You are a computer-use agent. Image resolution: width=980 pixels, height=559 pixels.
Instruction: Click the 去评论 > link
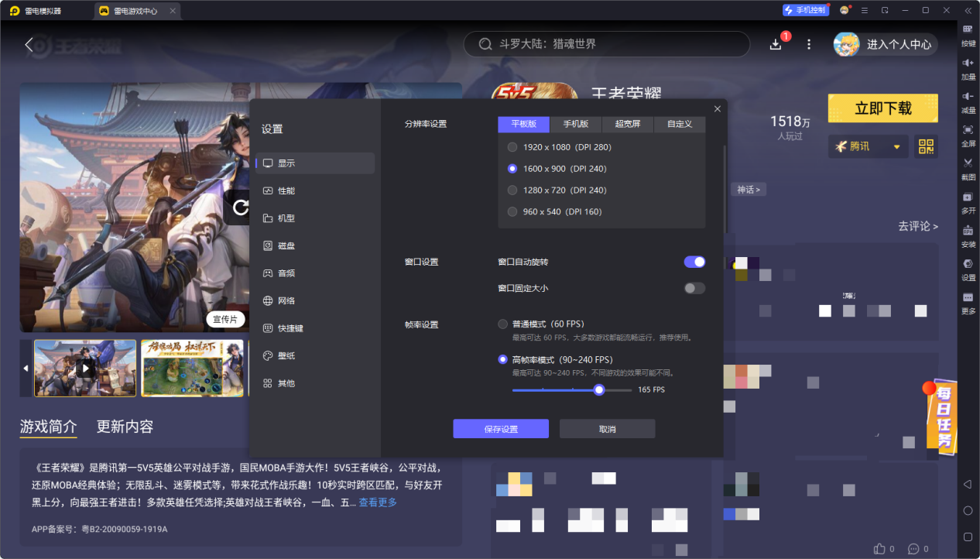pos(918,226)
